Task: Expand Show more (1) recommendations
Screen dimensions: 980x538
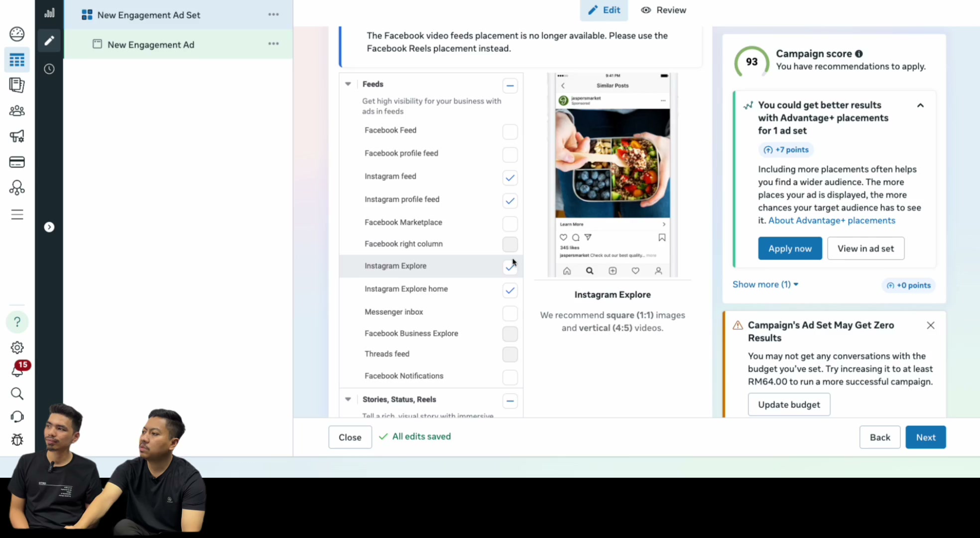Action: 765,284
